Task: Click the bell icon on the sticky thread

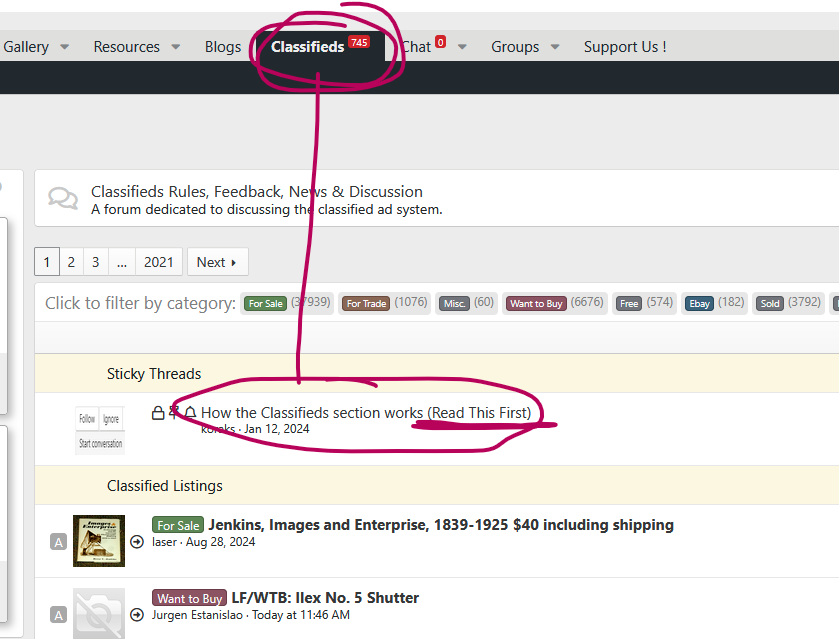Action: tap(190, 413)
